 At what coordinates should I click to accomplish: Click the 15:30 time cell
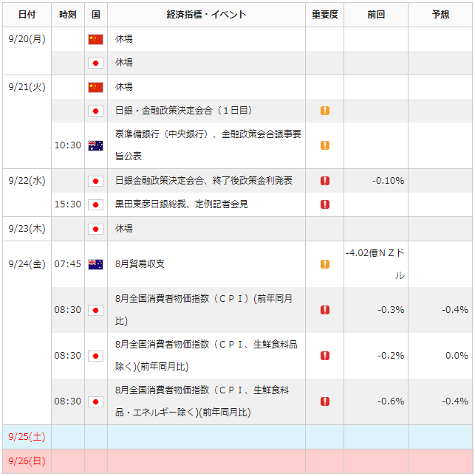(68, 204)
